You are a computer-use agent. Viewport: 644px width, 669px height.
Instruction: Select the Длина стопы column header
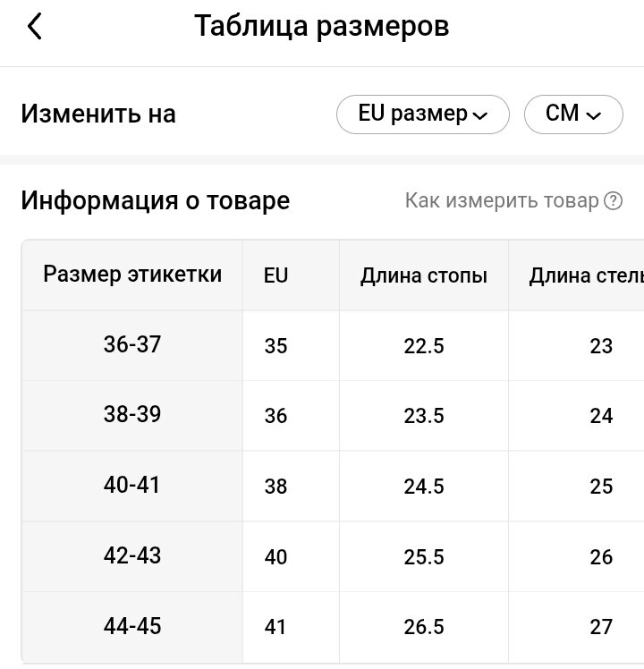424,275
